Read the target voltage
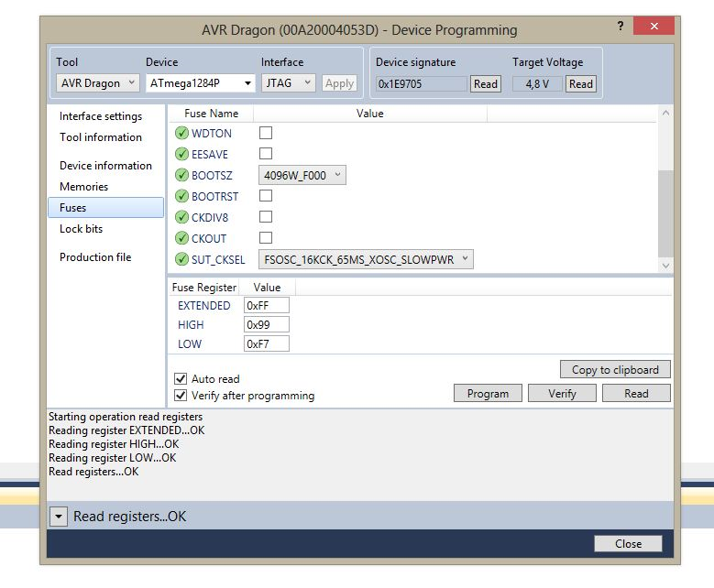 tap(580, 83)
